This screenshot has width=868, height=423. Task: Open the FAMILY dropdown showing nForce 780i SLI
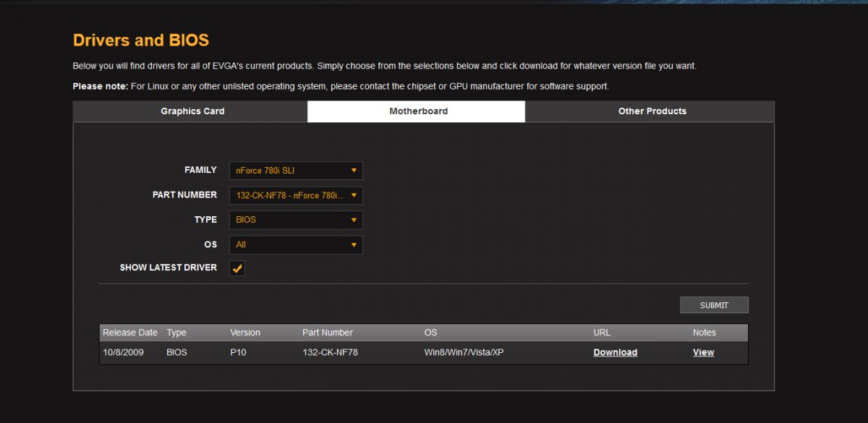[x=296, y=171]
